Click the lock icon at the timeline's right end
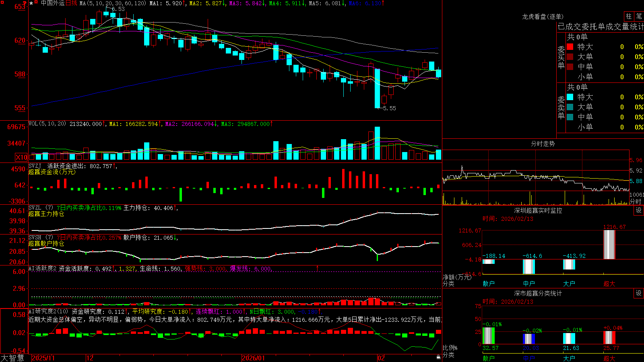The image size is (644, 362). coord(439,357)
